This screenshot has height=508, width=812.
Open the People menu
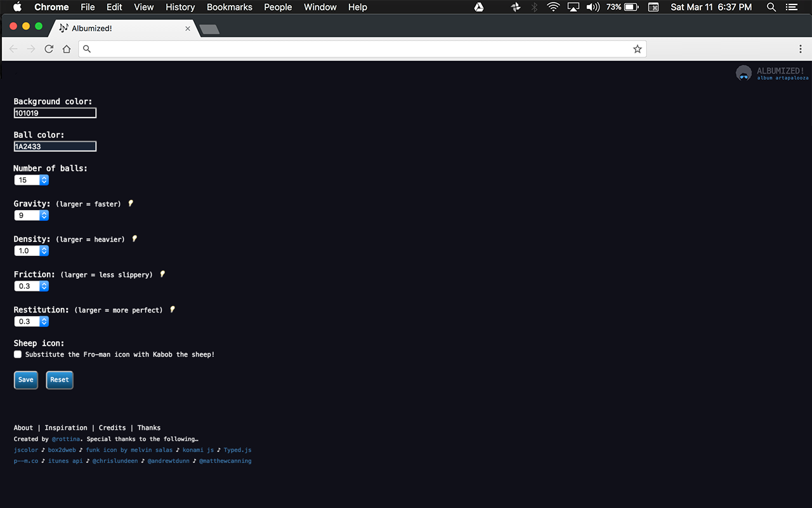click(278, 7)
